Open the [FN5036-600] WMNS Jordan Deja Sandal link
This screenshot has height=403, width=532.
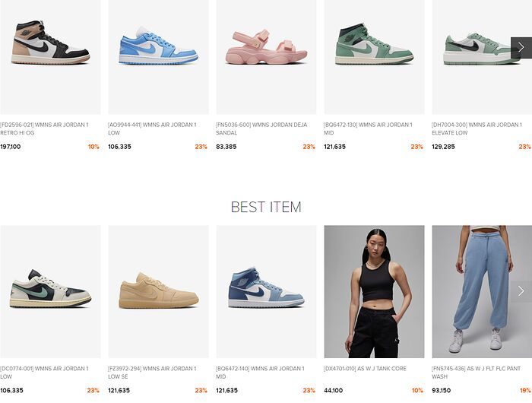[261, 129]
